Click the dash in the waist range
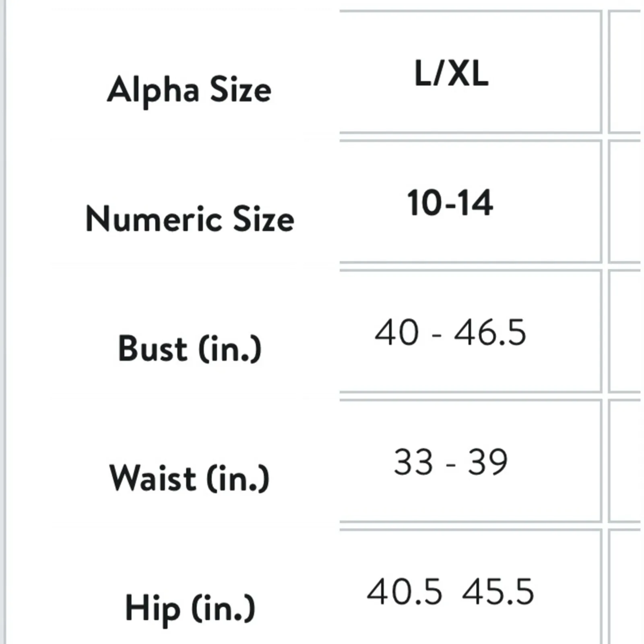644x644 pixels. tap(451, 464)
